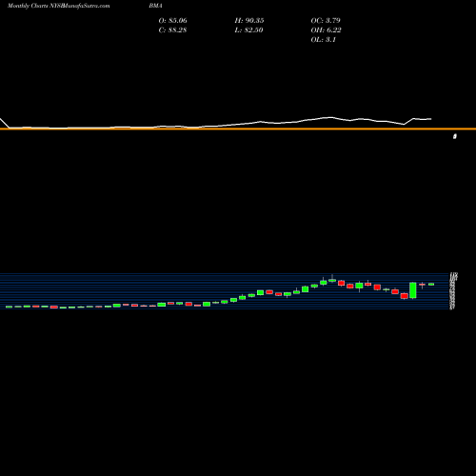Click the low price 'L: 82.50'
The image size is (476, 476).
pyautogui.click(x=249, y=30)
